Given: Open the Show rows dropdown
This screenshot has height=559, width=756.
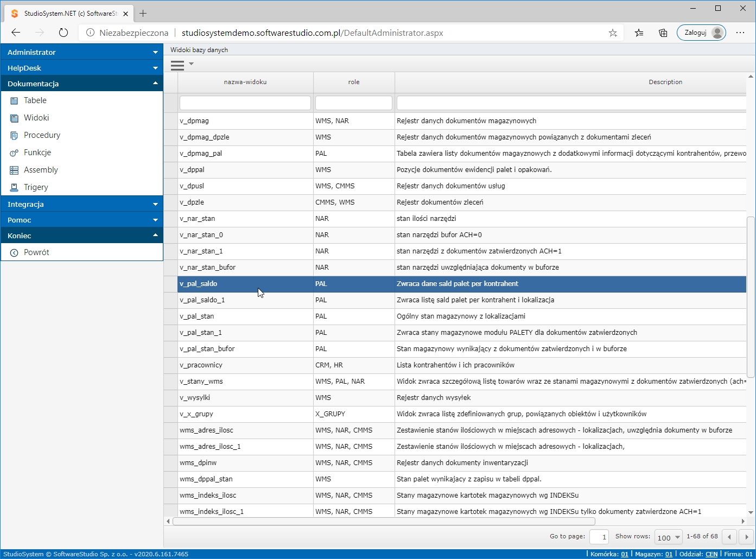Looking at the screenshot, I should 668,537.
